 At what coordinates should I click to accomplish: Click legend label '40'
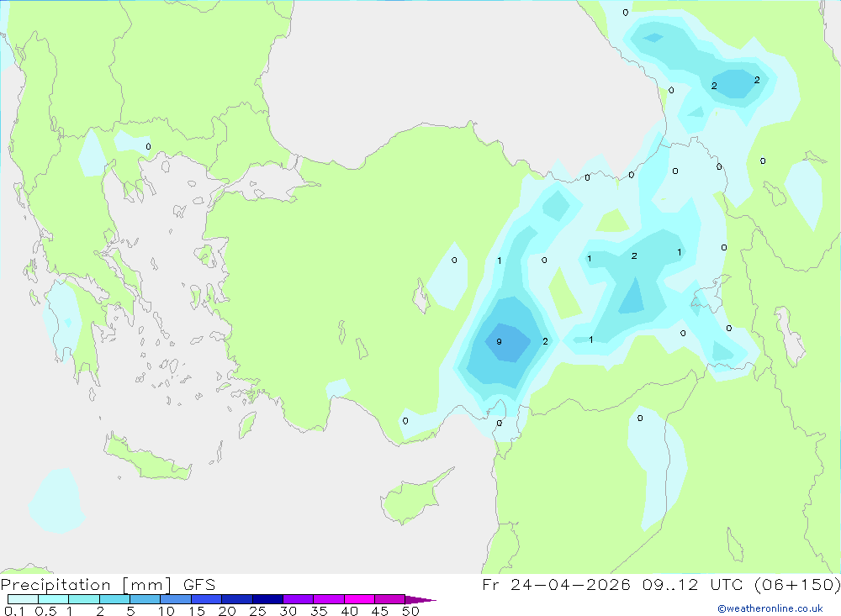[350, 611]
